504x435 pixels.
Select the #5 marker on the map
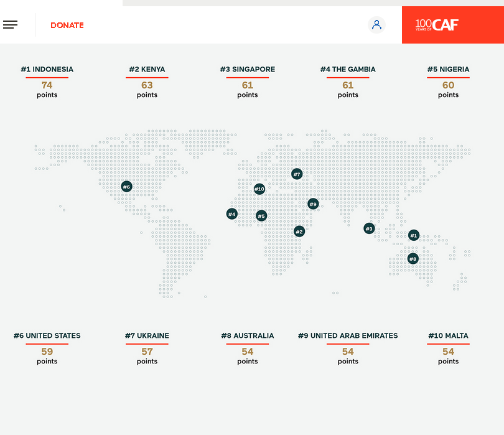point(261,216)
